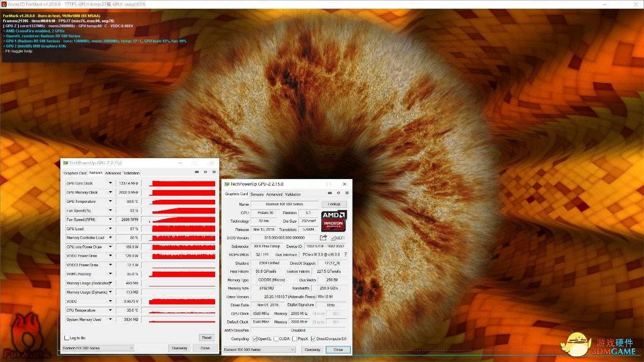The image size is (644, 362).
Task: Click the Bus Interface question mark icon
Action: (346, 255)
